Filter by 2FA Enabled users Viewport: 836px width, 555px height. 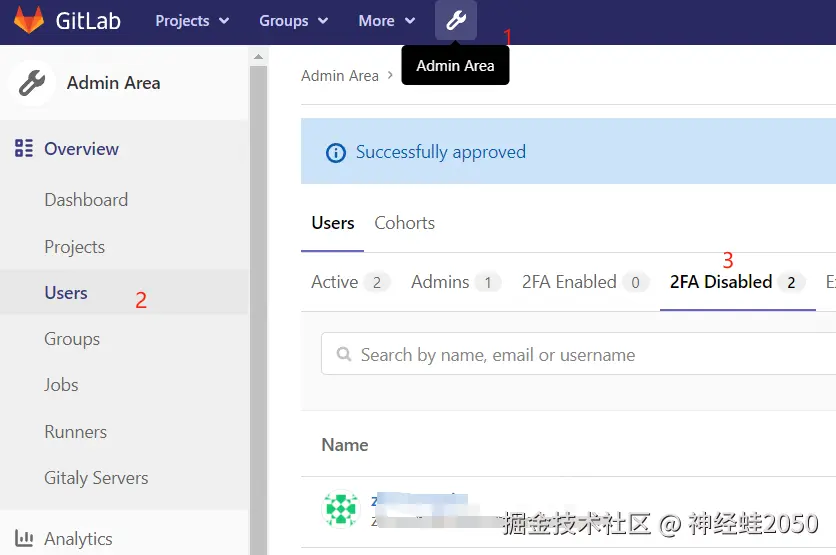(x=585, y=282)
